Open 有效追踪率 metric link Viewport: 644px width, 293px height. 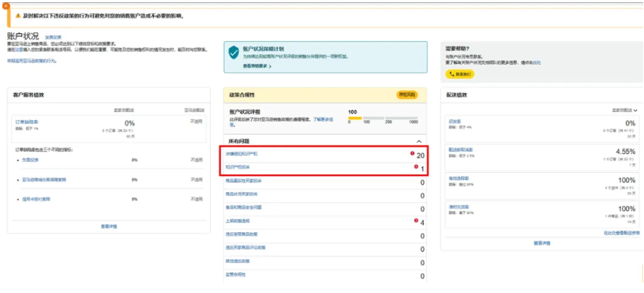pyautogui.click(x=459, y=178)
